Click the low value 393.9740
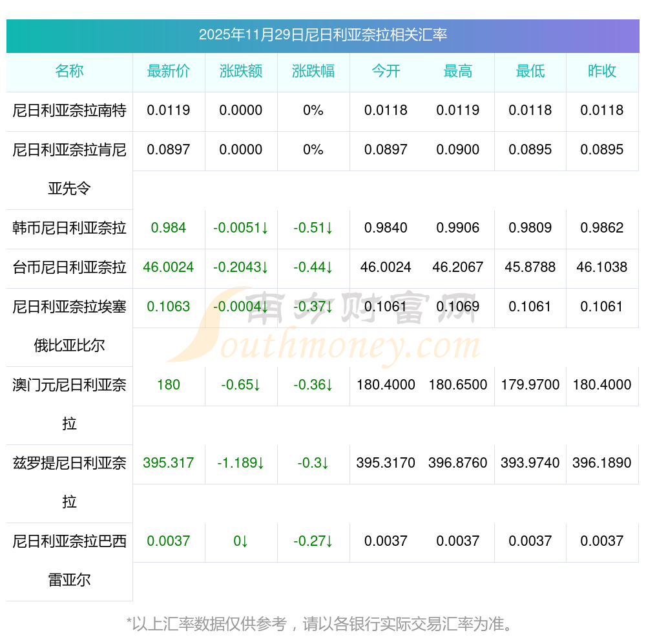This screenshot has height=644, width=646. 530,463
